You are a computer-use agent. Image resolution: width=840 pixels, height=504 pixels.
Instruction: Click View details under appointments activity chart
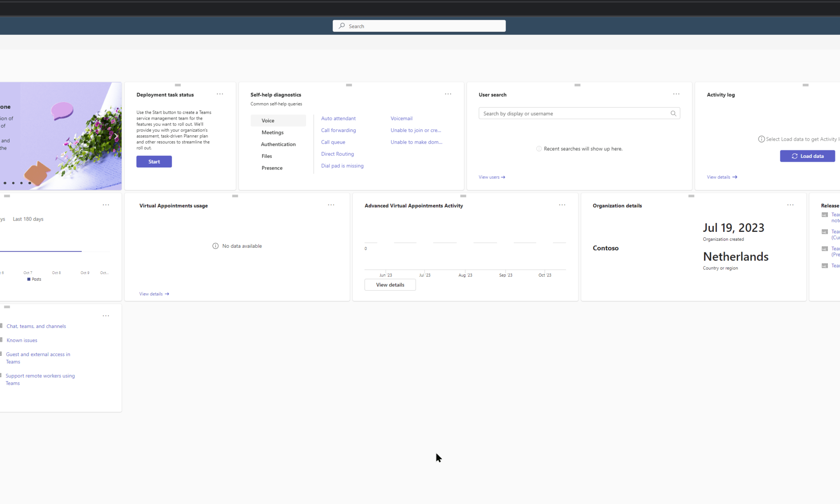click(x=390, y=285)
